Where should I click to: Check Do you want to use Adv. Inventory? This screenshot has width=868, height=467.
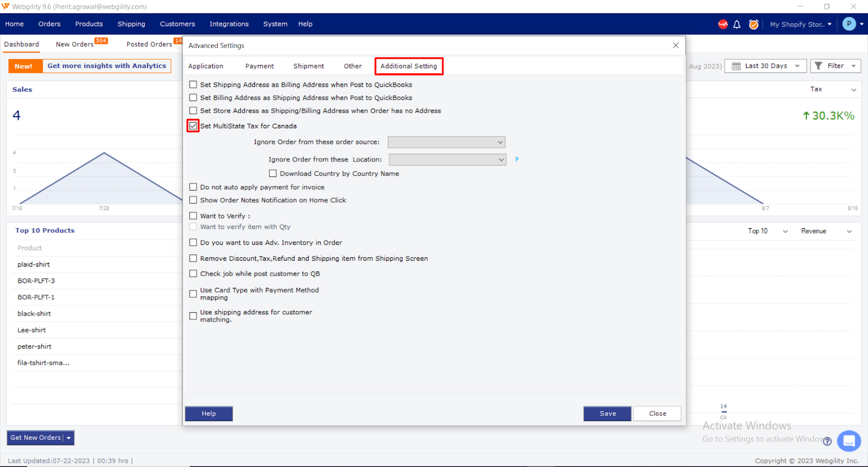point(193,242)
